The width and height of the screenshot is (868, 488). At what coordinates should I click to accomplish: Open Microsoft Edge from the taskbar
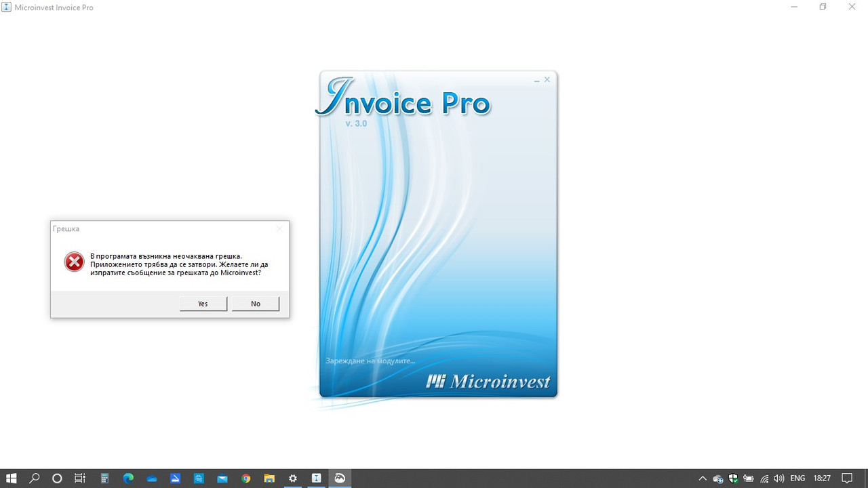(x=128, y=478)
